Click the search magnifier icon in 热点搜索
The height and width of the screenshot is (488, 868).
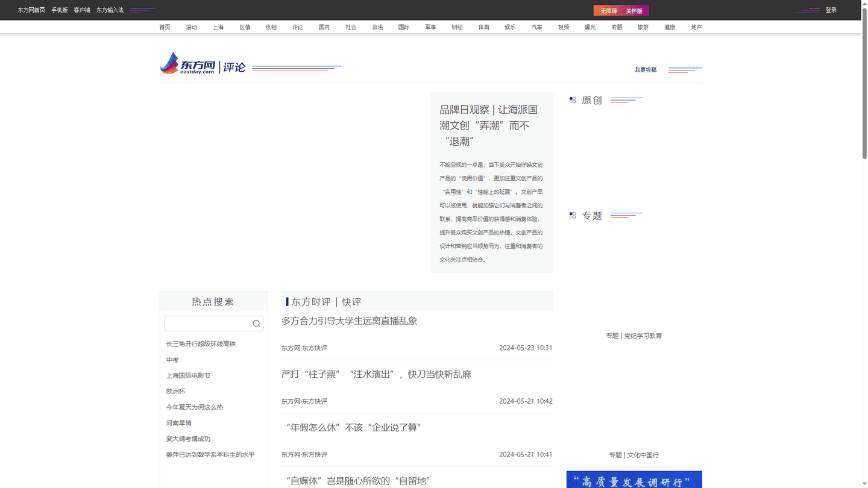[x=256, y=324]
